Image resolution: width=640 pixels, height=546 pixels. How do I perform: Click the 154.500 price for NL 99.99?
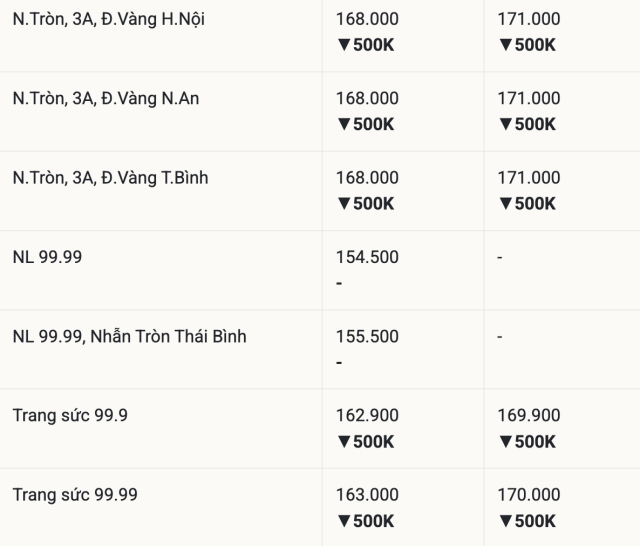(367, 257)
